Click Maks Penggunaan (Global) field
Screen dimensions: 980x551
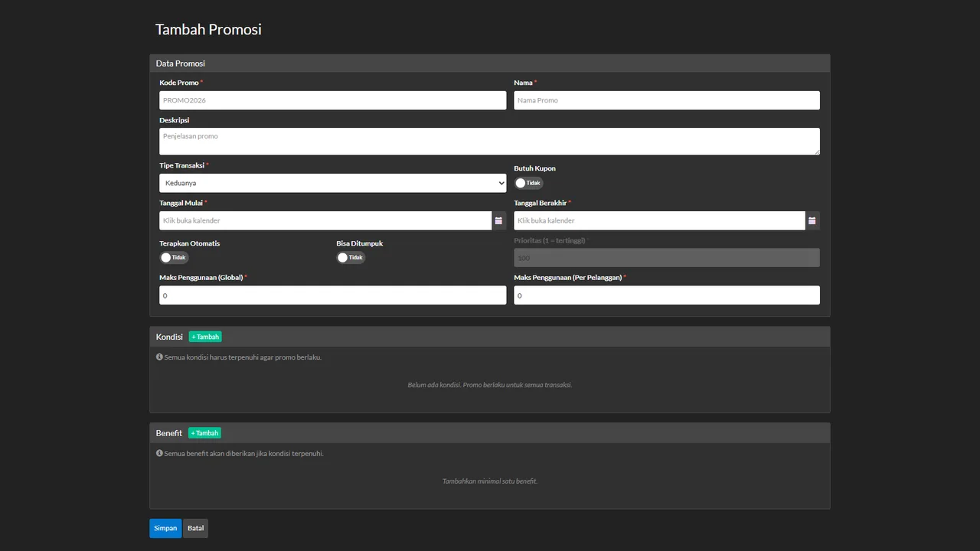coord(333,295)
